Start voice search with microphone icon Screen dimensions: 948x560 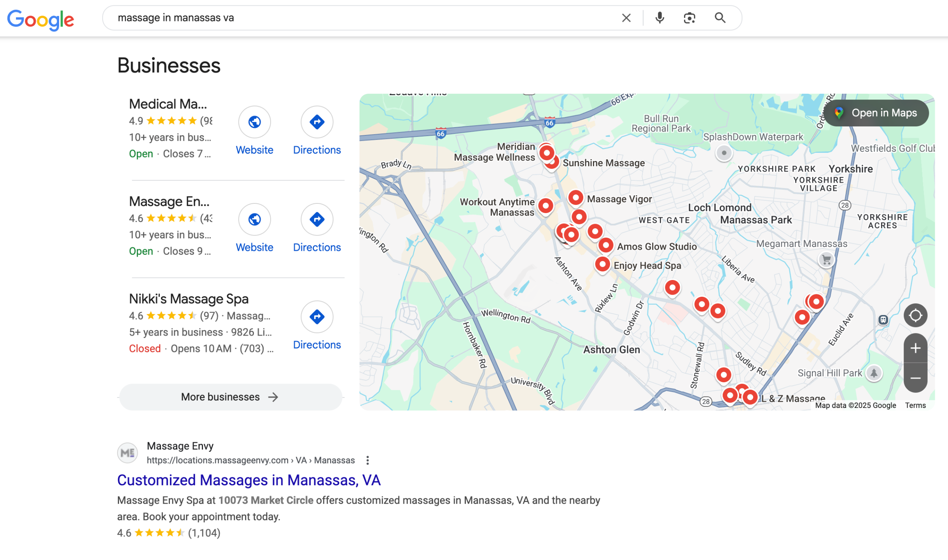click(x=659, y=18)
